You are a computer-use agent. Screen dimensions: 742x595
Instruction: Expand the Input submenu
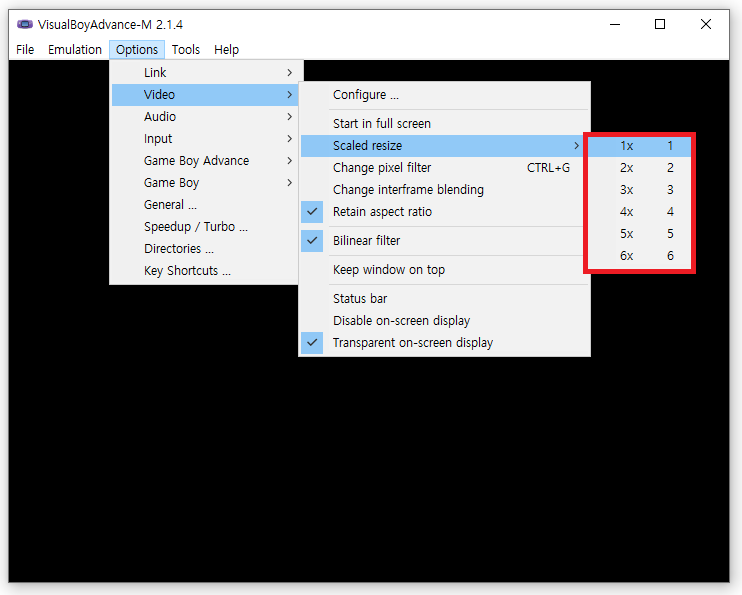click(205, 139)
